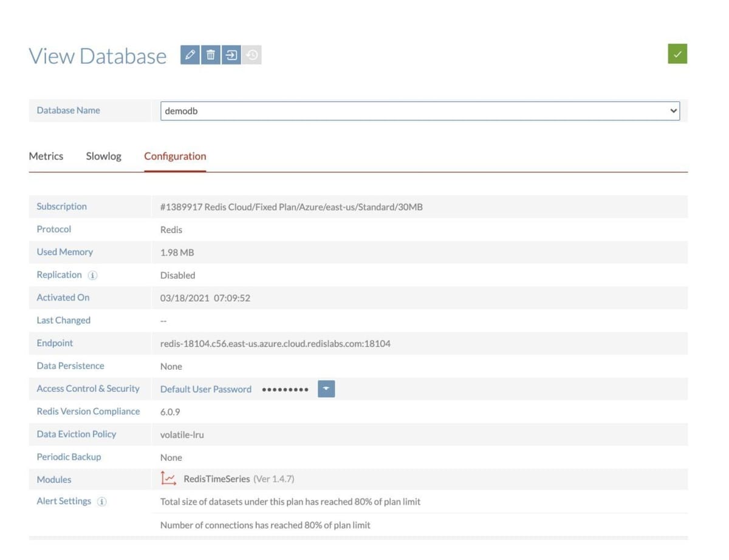This screenshot has width=729, height=560.
Task: Open the connect-to-database arrow icon
Action: [231, 54]
